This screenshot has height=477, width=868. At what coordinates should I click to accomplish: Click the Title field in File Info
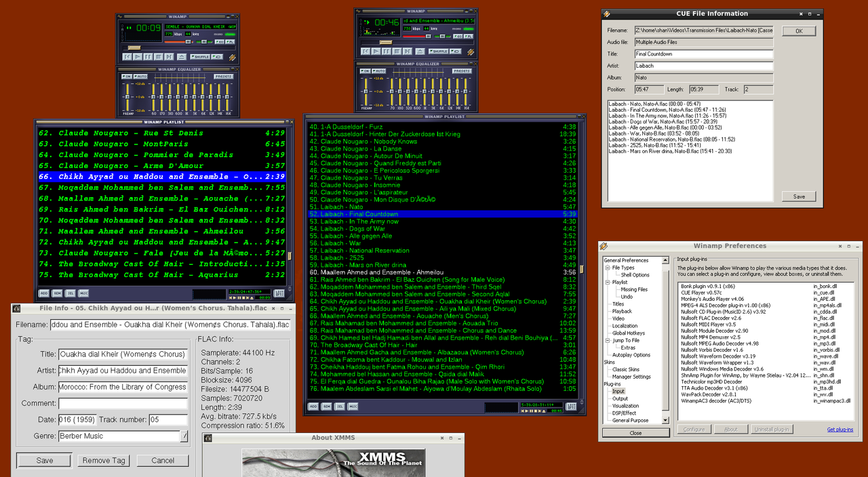(x=123, y=354)
